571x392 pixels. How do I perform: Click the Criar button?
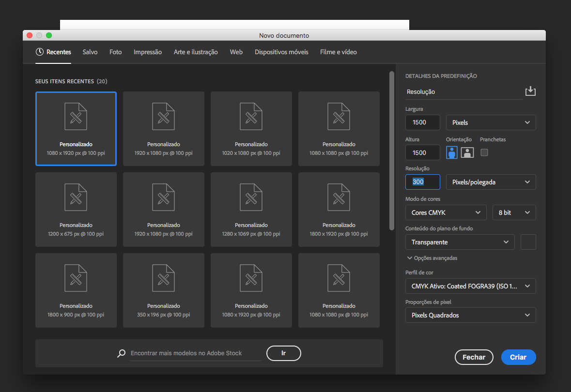point(518,357)
